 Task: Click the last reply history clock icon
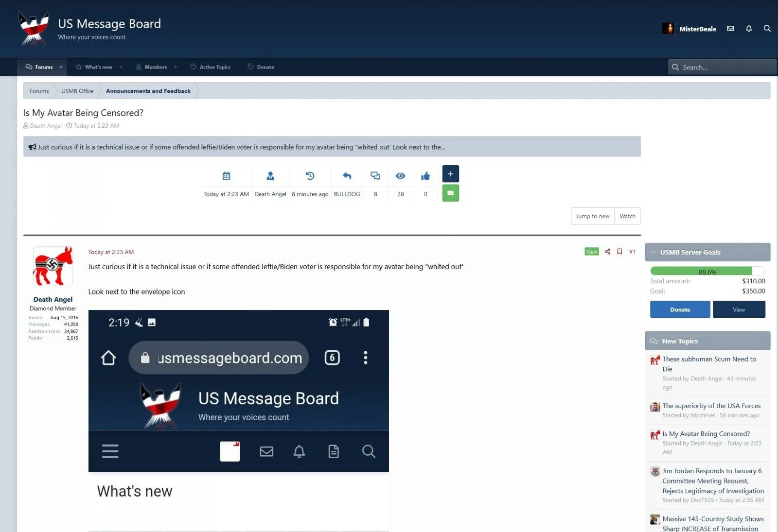pos(310,176)
